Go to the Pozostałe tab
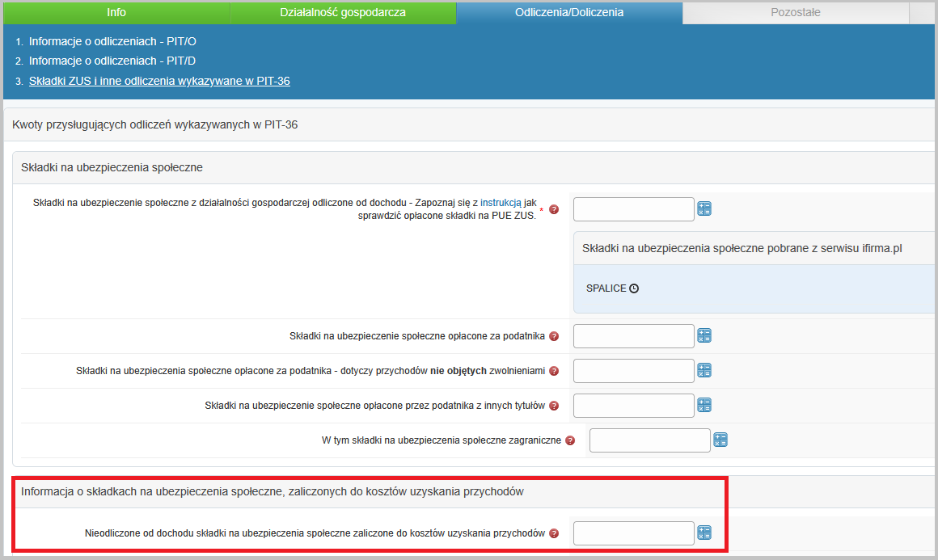938x560 pixels. [795, 12]
